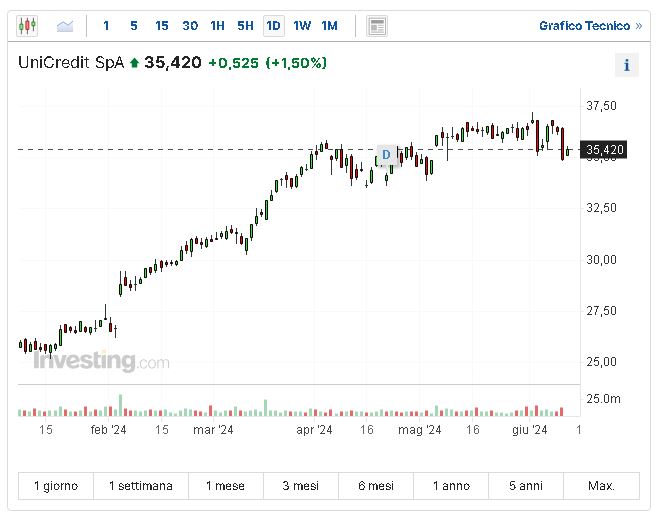Choose the 6 mesi time range

pos(376,486)
